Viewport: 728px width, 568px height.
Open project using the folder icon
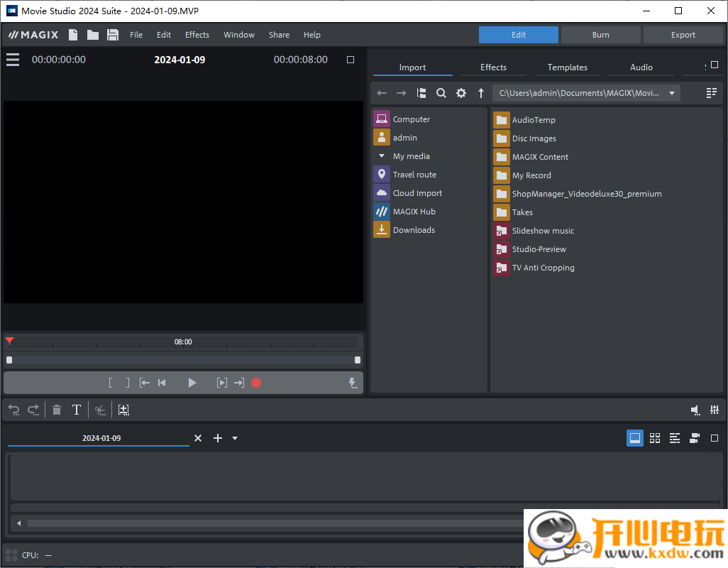[93, 35]
